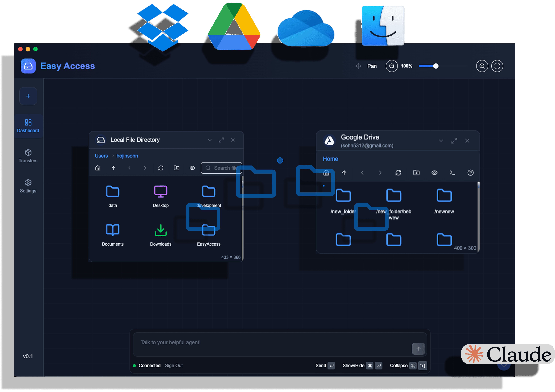Navigate forward in Local File Directory

145,168
